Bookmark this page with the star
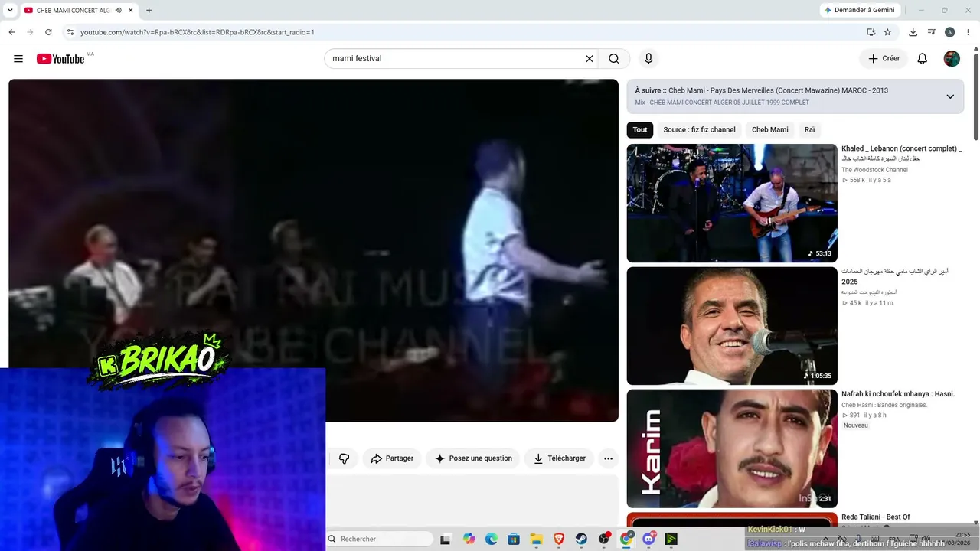This screenshot has width=980, height=551. (887, 32)
